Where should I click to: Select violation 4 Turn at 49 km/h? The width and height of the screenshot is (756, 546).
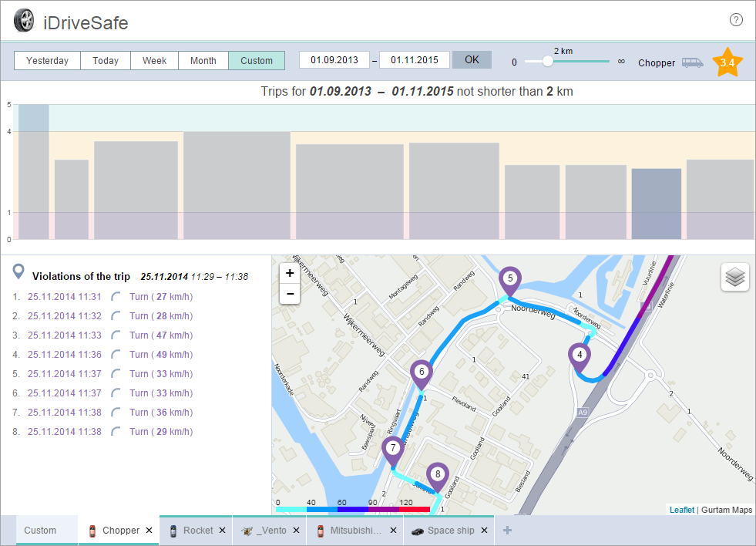click(x=160, y=355)
